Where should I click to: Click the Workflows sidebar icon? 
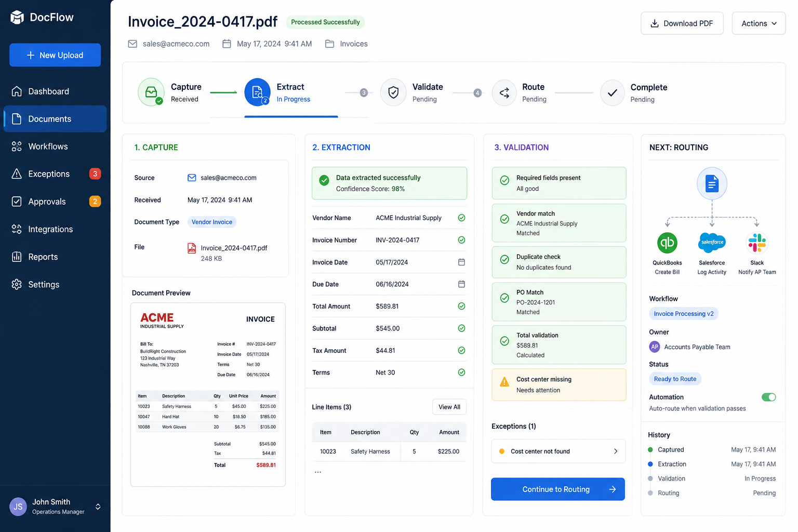[17, 147]
